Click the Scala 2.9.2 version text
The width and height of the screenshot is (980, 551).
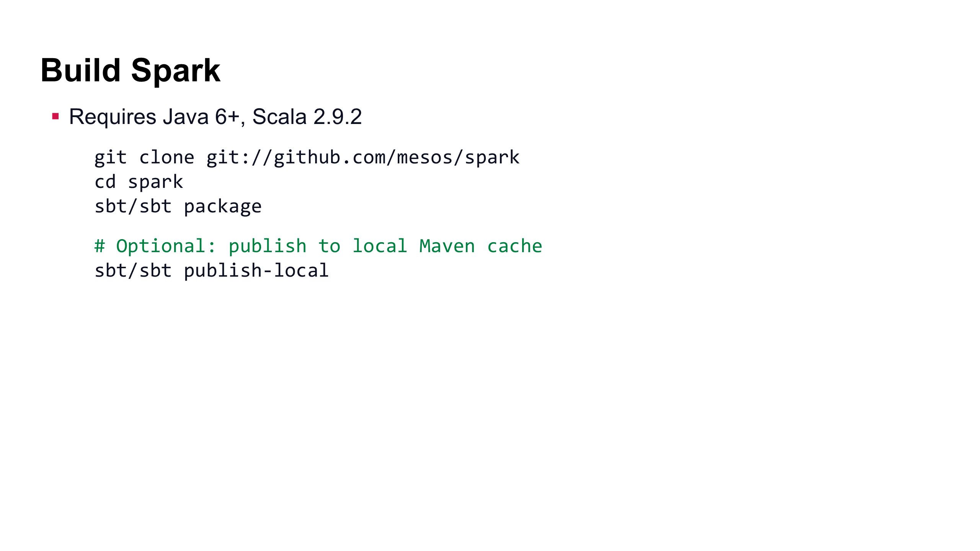307,117
